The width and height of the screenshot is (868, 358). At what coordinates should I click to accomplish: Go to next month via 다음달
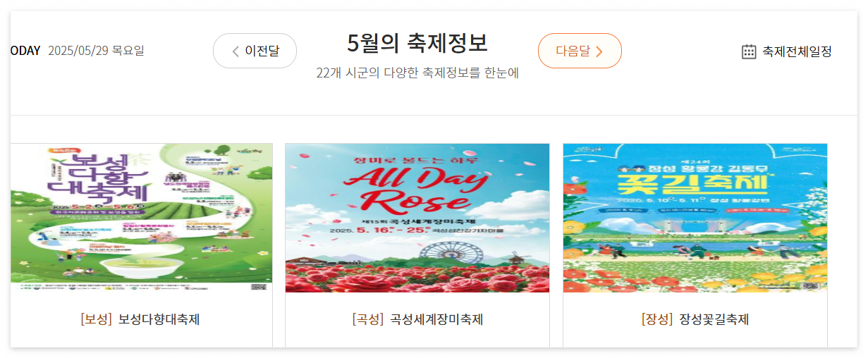tap(580, 51)
